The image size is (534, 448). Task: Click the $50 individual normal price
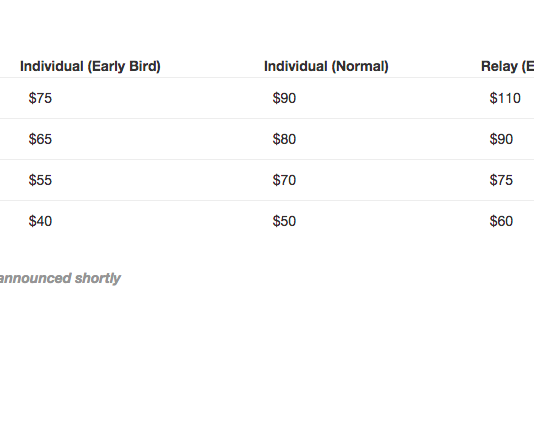(284, 221)
